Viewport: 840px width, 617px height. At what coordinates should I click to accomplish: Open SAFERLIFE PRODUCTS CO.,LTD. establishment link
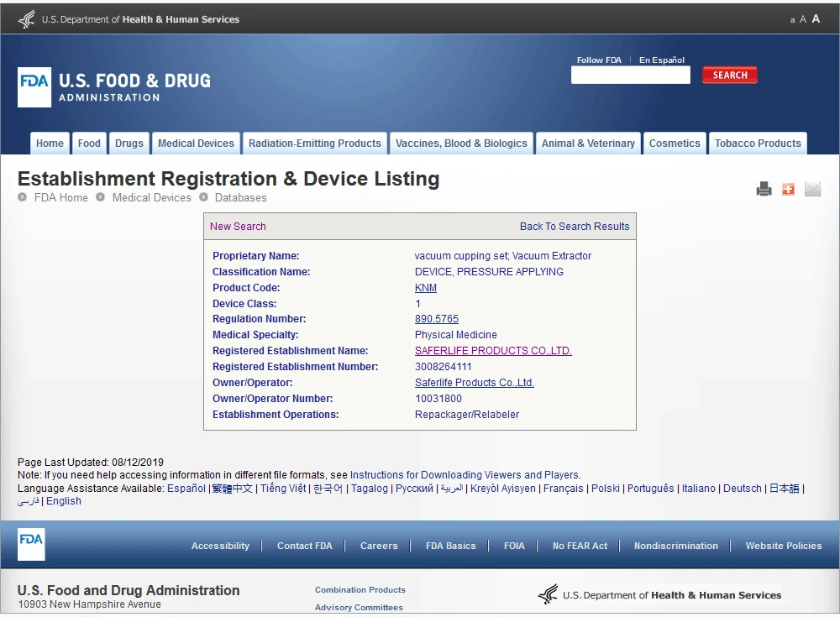(x=493, y=351)
